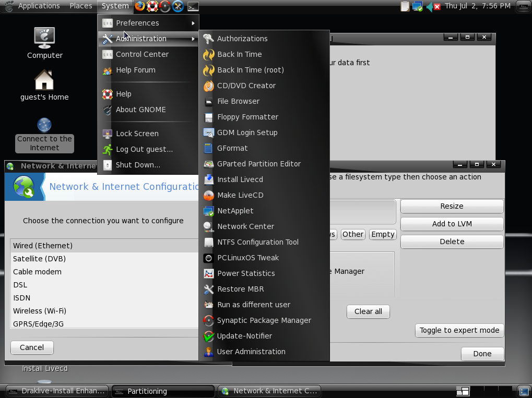
Task: Open the terminal launcher in top panel
Action: (x=193, y=6)
